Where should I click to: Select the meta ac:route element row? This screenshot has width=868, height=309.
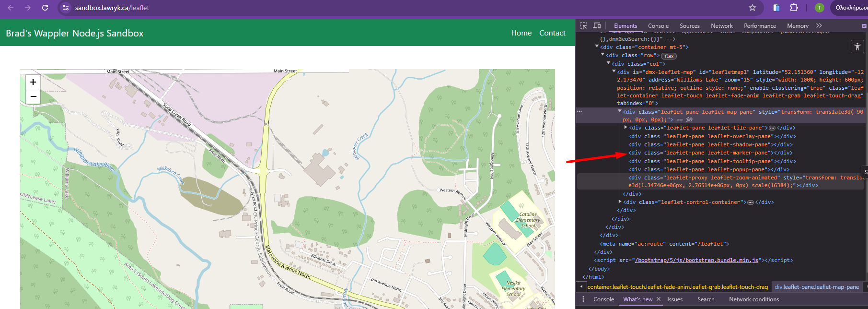(x=664, y=244)
